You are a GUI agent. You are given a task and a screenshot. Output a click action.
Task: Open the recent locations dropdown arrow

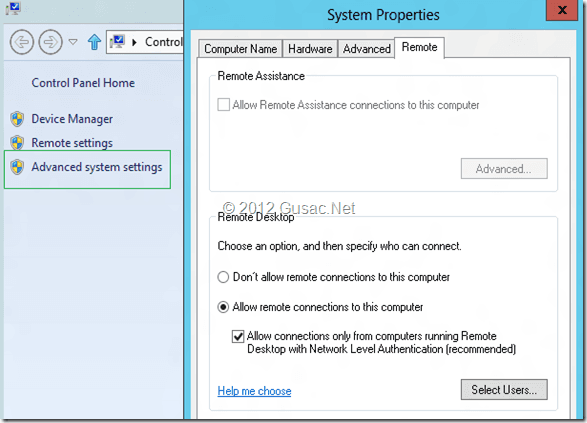click(x=73, y=42)
